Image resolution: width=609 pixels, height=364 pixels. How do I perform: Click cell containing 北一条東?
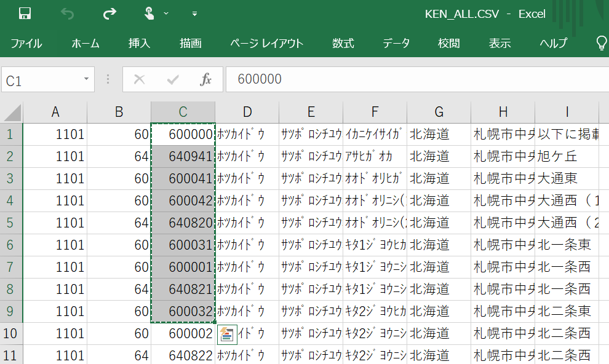click(x=567, y=245)
